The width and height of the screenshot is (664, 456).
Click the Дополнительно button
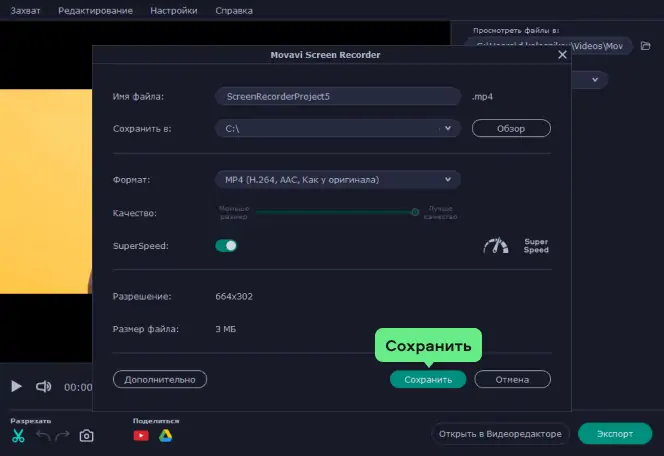pos(160,379)
